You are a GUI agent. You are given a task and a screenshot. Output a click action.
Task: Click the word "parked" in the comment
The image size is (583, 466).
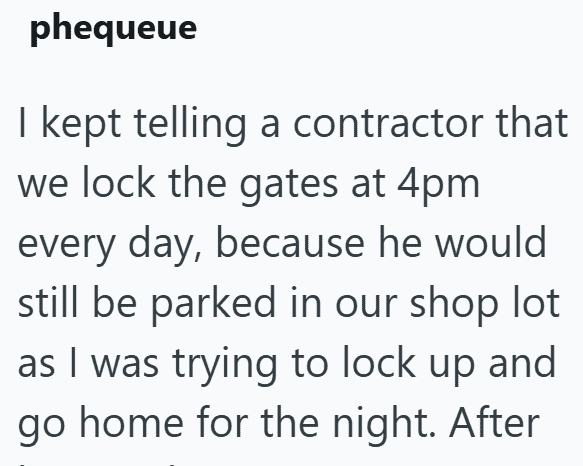click(x=213, y=305)
